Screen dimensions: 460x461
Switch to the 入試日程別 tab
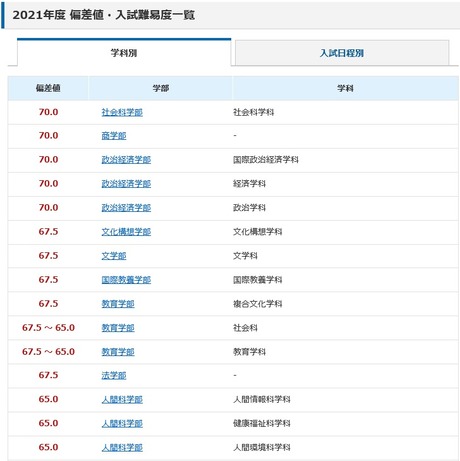coord(342,53)
